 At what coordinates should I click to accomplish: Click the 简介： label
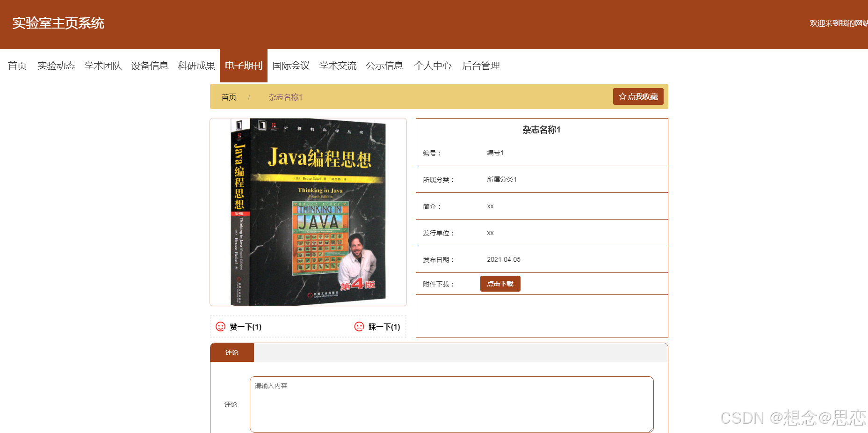coord(432,206)
